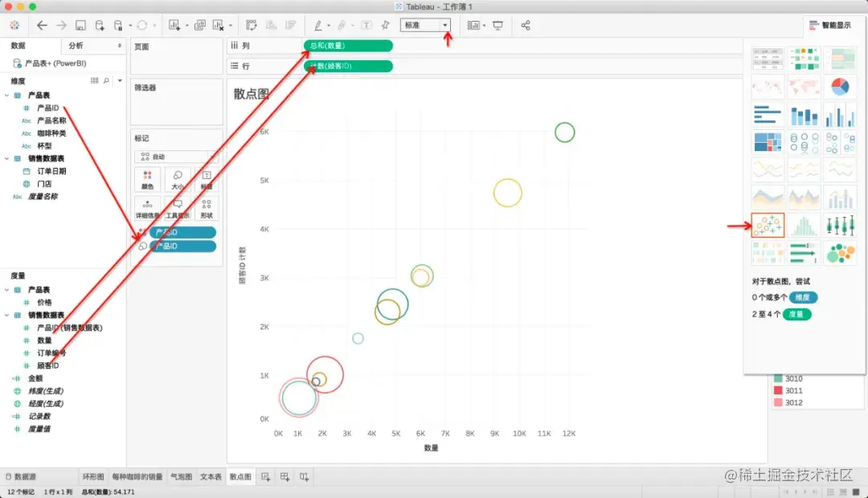
Task: Click the Color button on Marks card
Action: point(147,180)
